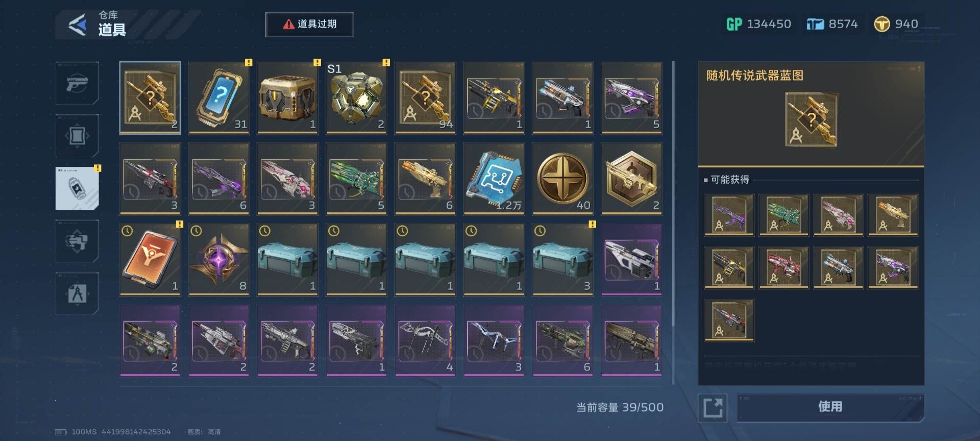This screenshot has height=441, width=980.
Task: Go back using the arrow icon
Action: [x=78, y=24]
